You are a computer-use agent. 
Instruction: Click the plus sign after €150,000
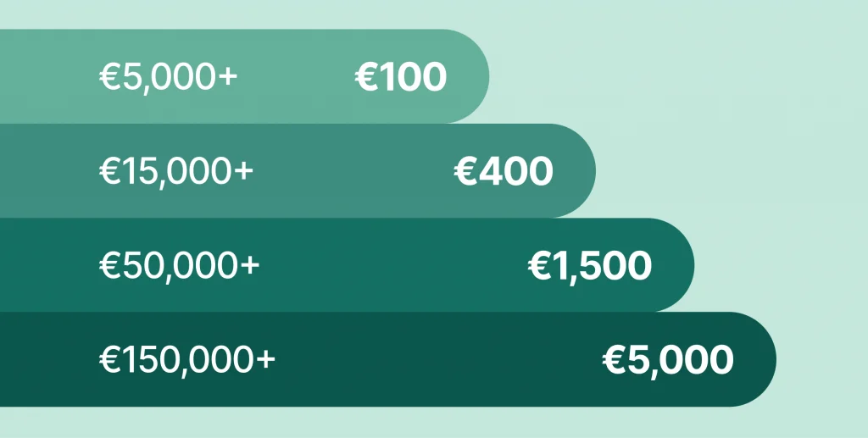coord(266,361)
